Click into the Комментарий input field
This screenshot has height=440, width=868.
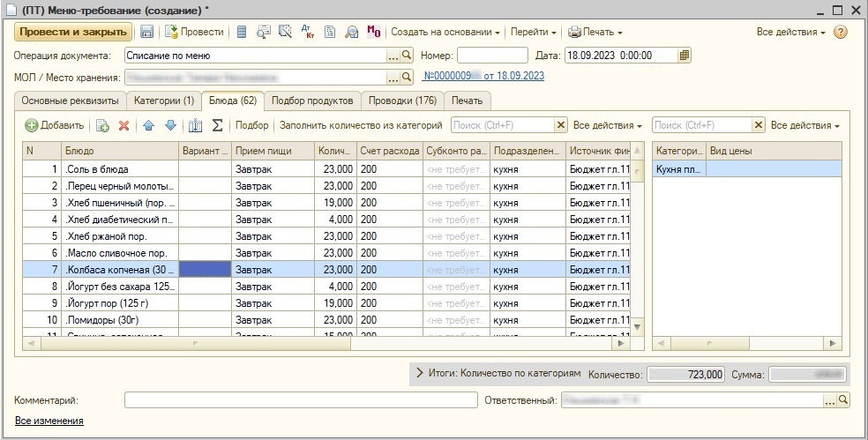[x=300, y=400]
